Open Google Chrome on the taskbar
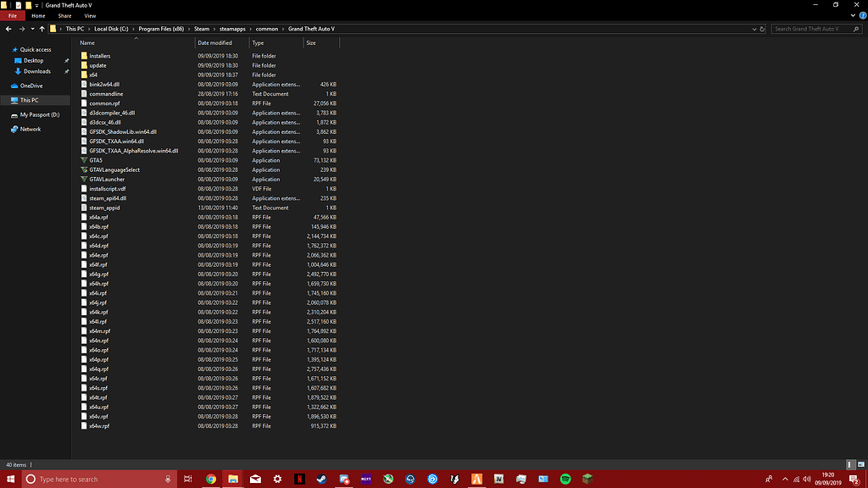Viewport: 868px width, 488px height. tap(211, 479)
